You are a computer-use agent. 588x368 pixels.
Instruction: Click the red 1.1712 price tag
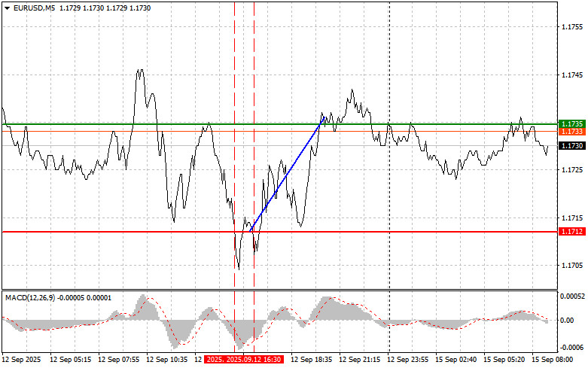[x=573, y=232]
